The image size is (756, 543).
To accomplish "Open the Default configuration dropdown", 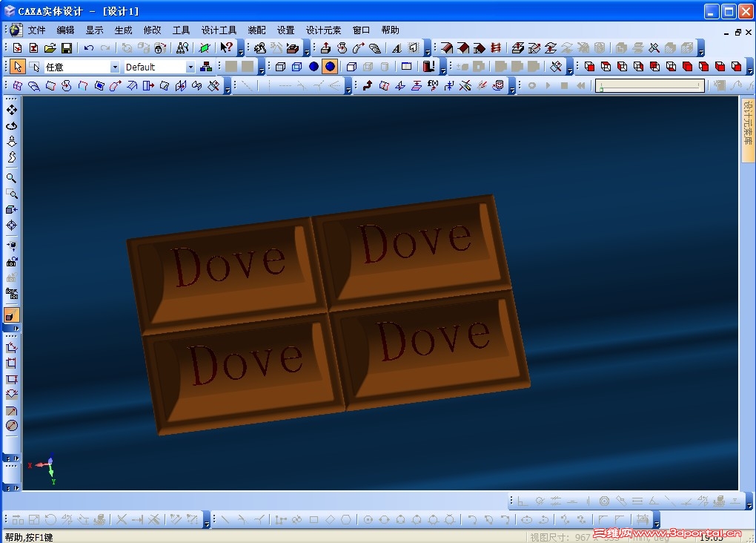I will click(191, 67).
